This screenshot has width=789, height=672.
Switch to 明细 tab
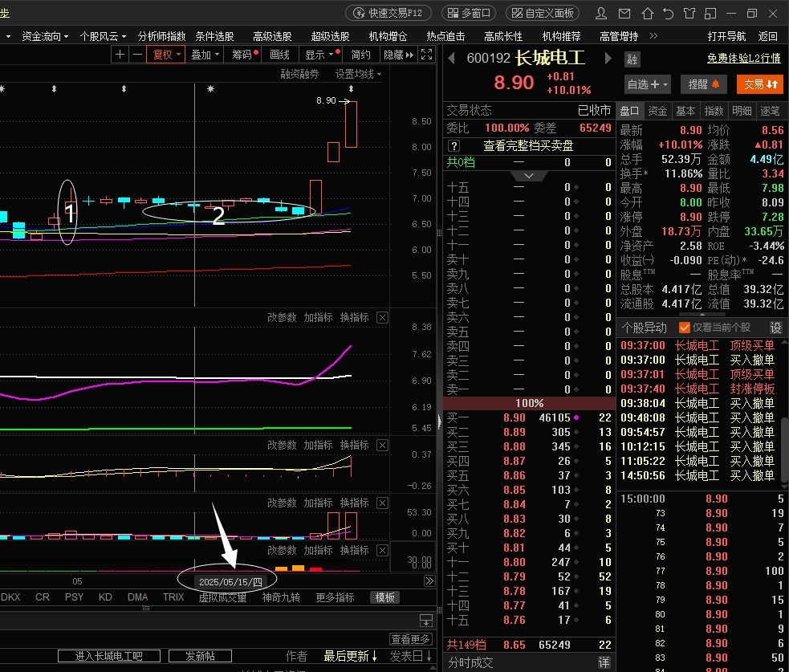(x=742, y=111)
